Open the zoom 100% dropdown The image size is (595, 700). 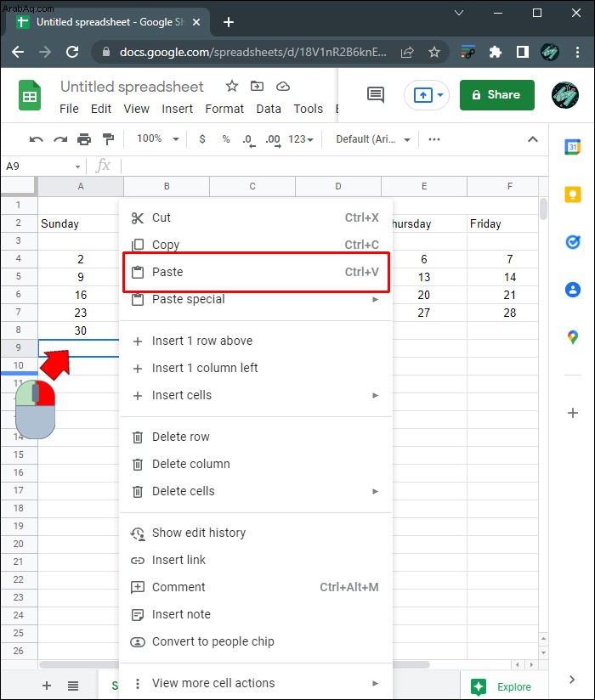158,138
